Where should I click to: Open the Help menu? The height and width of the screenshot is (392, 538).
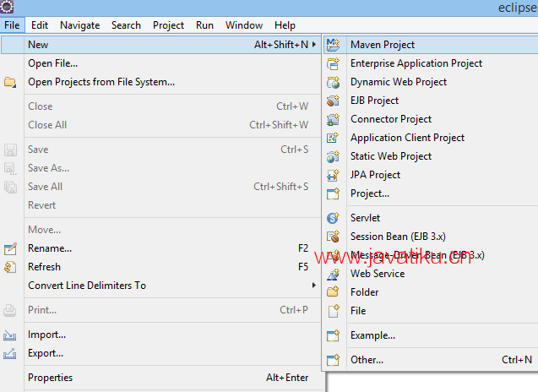(x=285, y=25)
